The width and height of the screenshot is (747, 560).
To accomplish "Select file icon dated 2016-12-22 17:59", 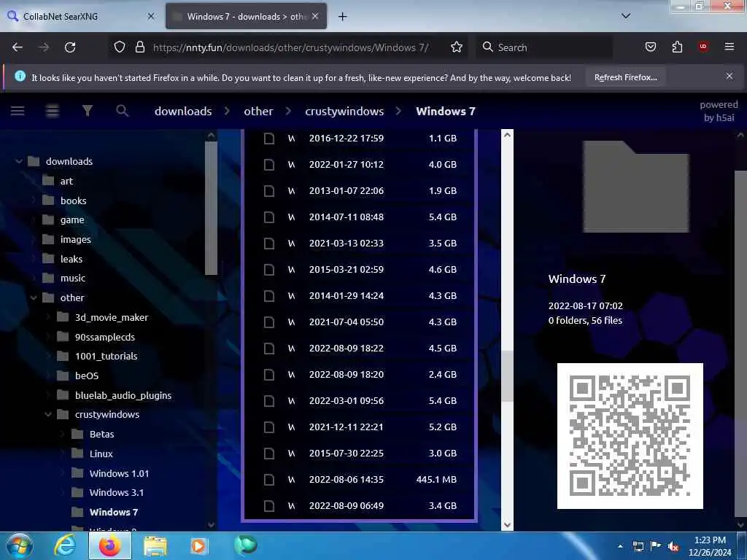I will coord(269,138).
